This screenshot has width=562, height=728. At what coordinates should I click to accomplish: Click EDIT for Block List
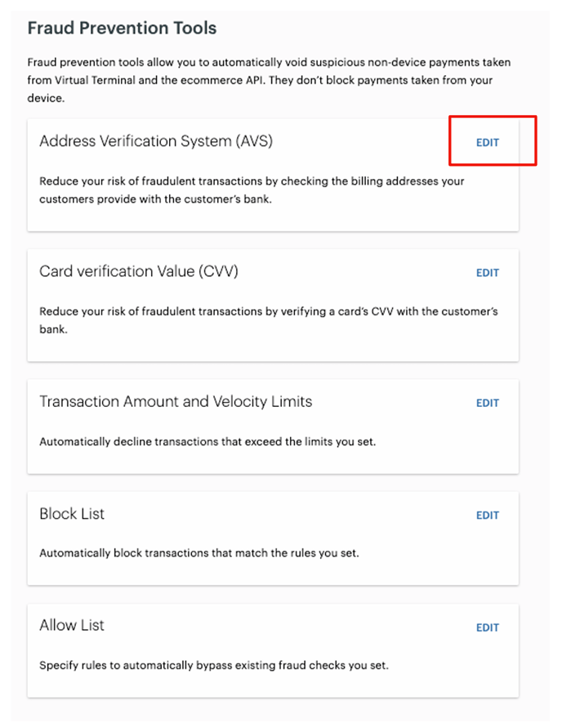(x=487, y=515)
